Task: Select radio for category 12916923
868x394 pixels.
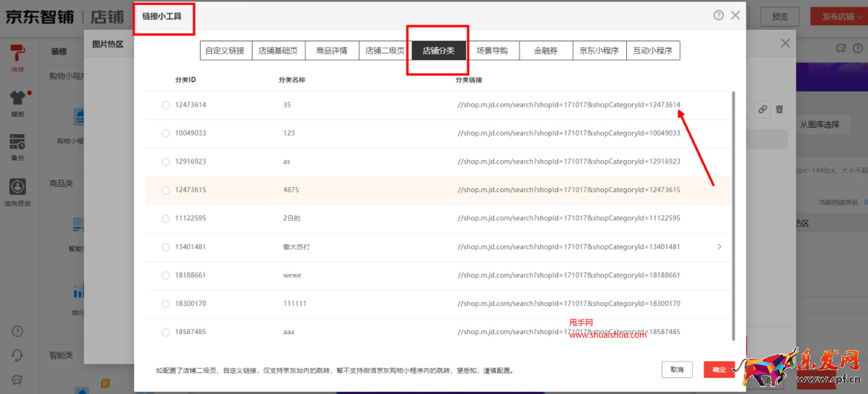Action: (165, 162)
